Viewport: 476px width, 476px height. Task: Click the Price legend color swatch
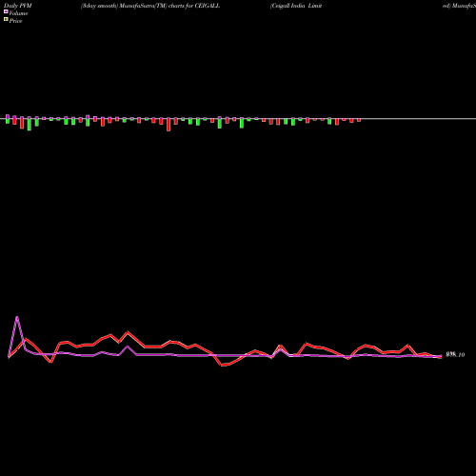tap(6, 20)
